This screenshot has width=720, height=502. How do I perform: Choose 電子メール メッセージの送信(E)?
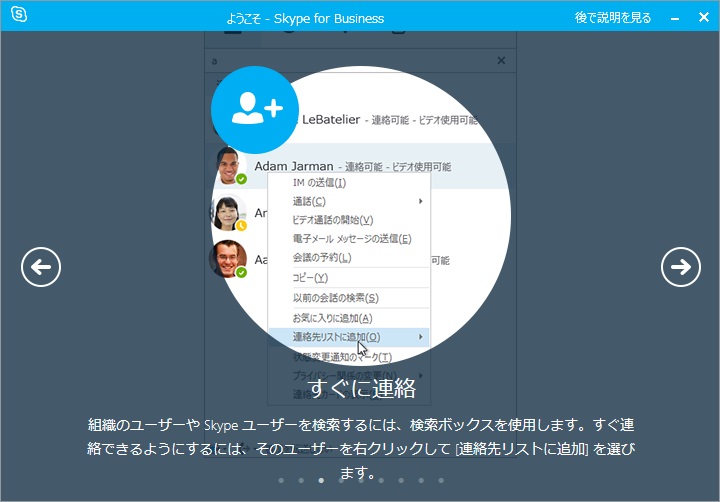coord(349,239)
